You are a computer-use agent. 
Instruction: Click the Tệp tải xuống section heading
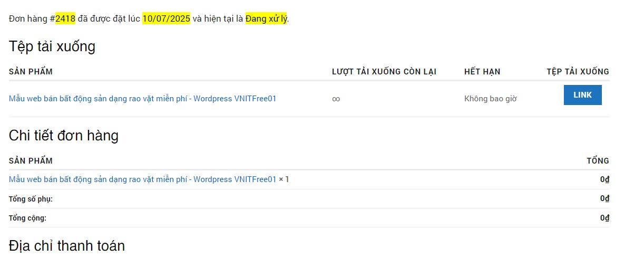pos(52,46)
